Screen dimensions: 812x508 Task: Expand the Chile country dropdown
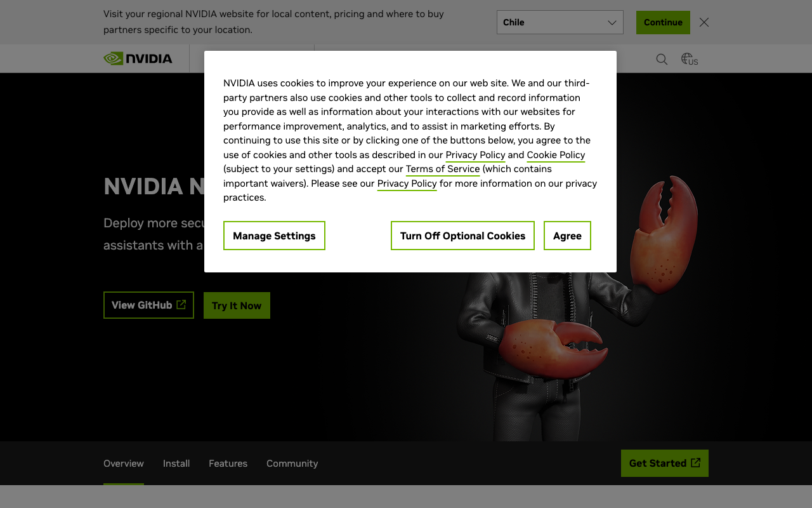click(x=560, y=22)
